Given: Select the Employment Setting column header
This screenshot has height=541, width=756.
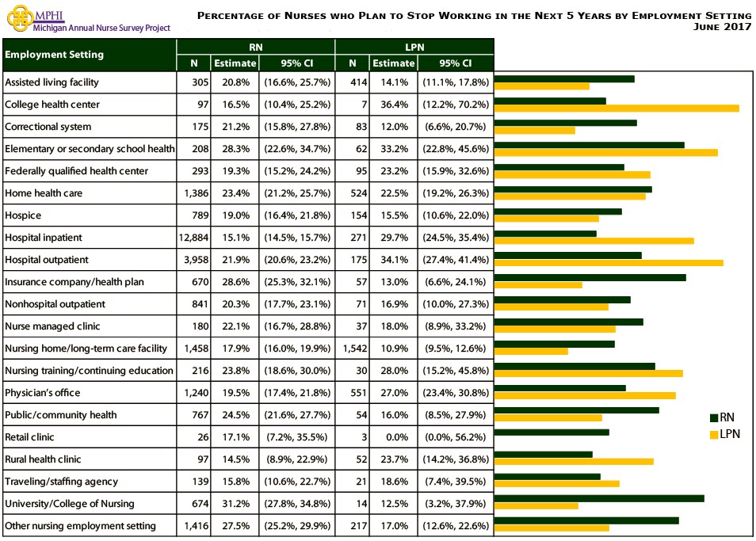Looking at the screenshot, I should (x=54, y=55).
